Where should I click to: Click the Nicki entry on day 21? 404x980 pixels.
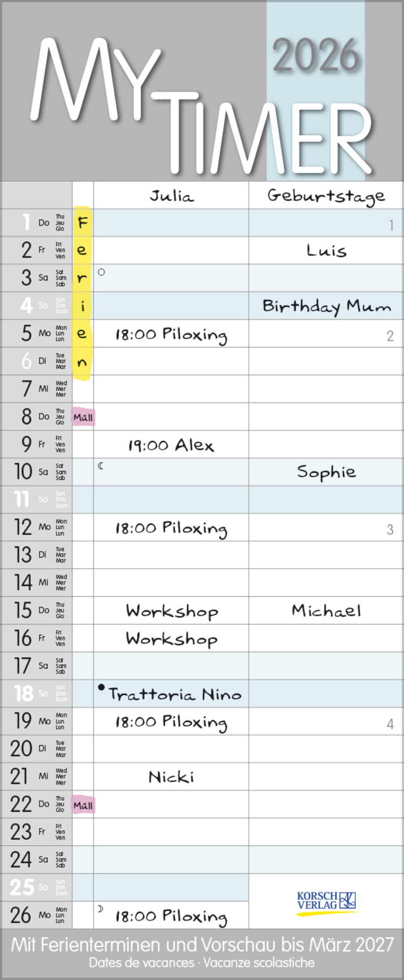(x=171, y=777)
